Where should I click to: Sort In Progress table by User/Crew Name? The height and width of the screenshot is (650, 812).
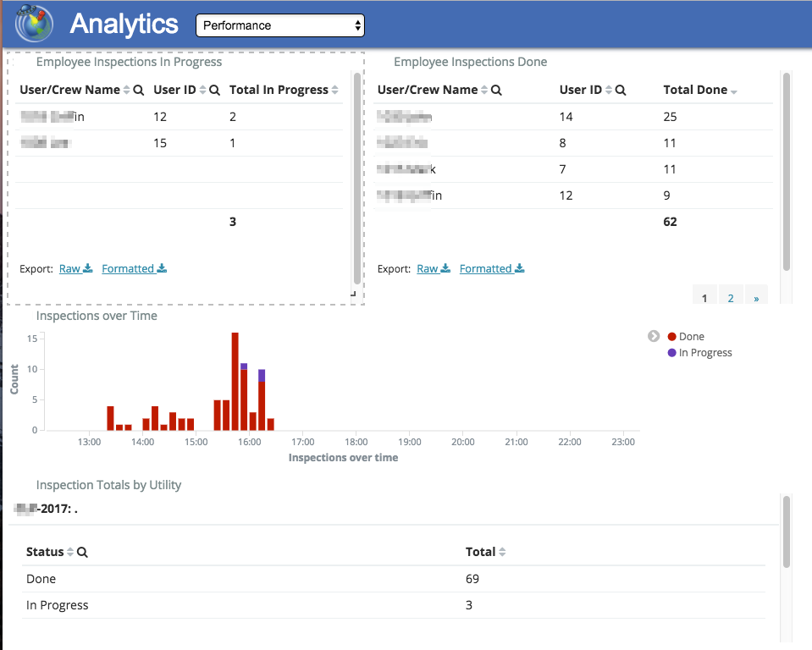coord(126,90)
